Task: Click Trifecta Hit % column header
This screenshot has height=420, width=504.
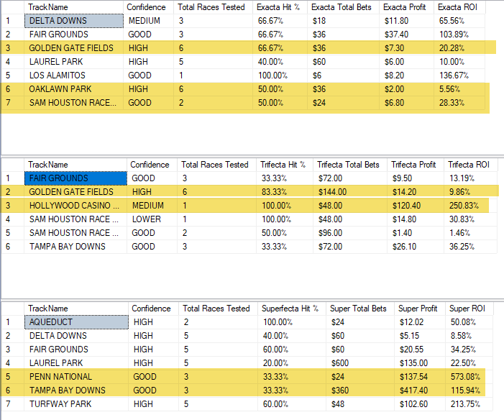Action: click(x=285, y=165)
